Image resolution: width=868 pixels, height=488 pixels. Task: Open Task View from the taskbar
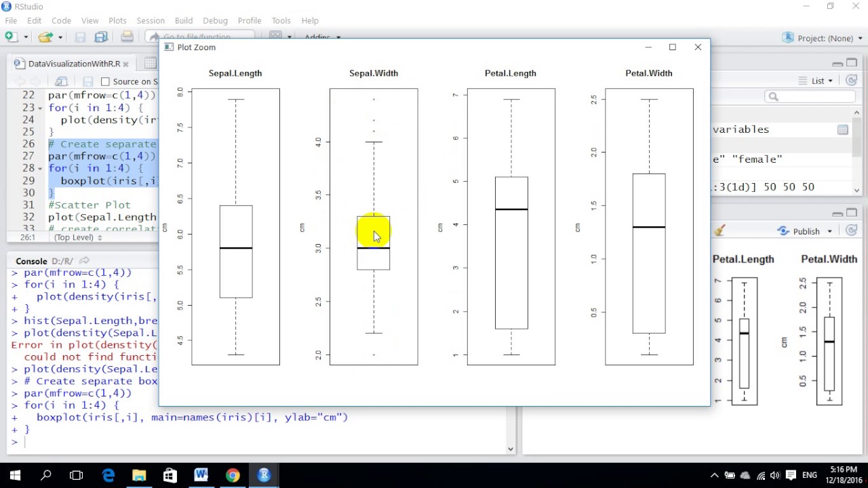point(77,475)
